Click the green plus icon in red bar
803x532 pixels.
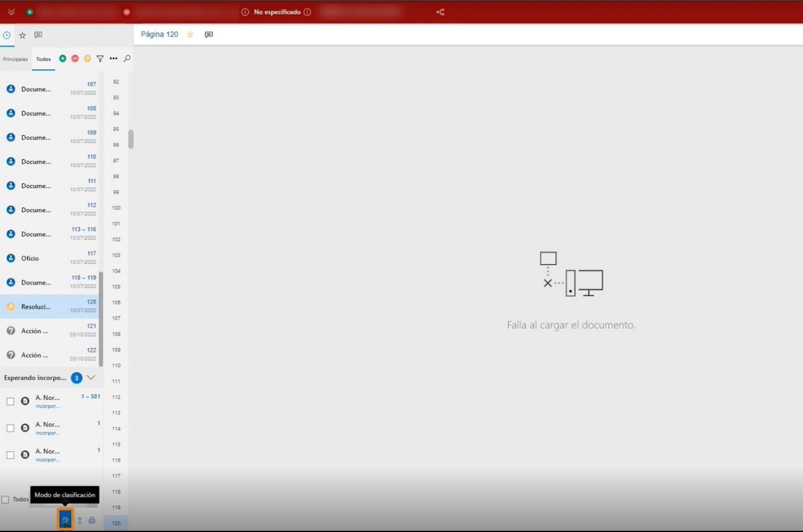(30, 12)
